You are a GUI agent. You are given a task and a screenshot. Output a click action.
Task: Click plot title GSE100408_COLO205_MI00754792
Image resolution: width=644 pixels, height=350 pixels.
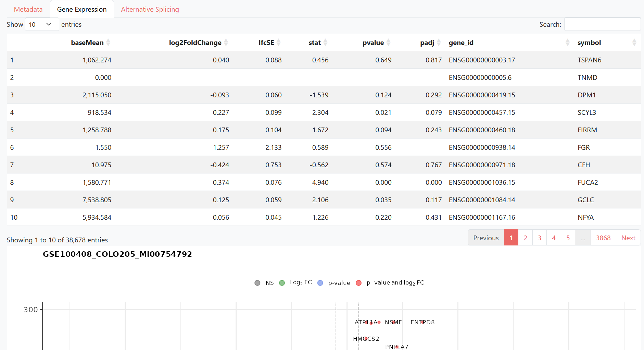(117, 254)
